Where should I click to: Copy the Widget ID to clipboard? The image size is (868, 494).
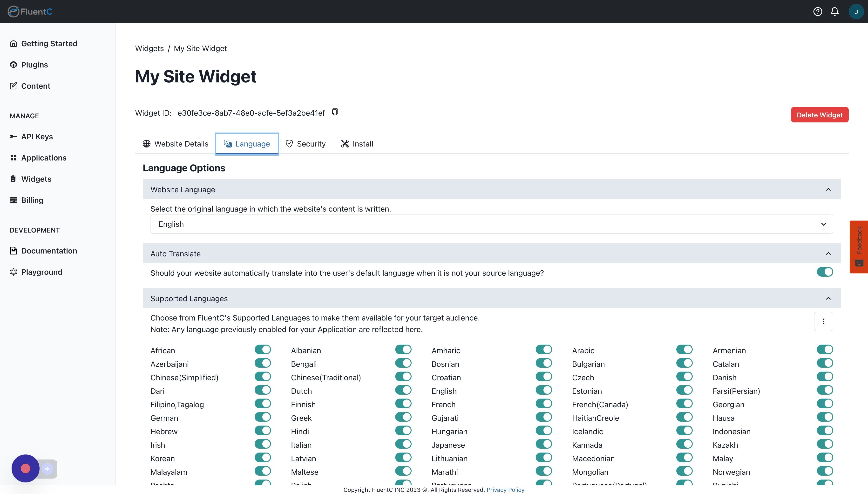click(x=335, y=112)
